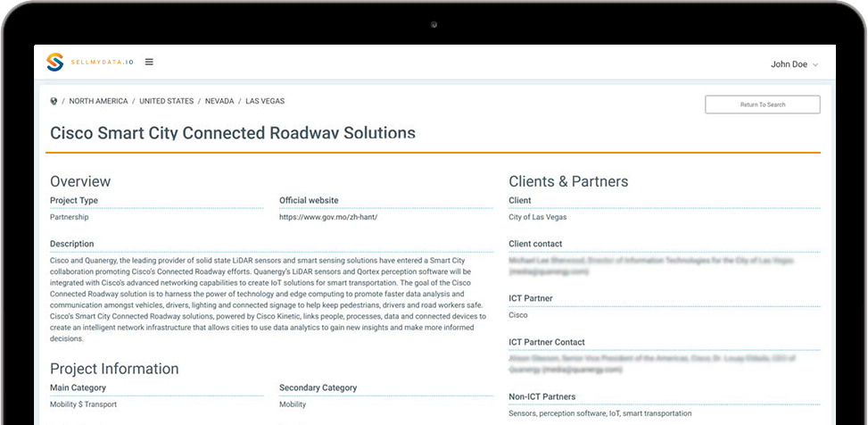This screenshot has width=868, height=425.
Task: Open the hamburger menu
Action: coord(149,62)
